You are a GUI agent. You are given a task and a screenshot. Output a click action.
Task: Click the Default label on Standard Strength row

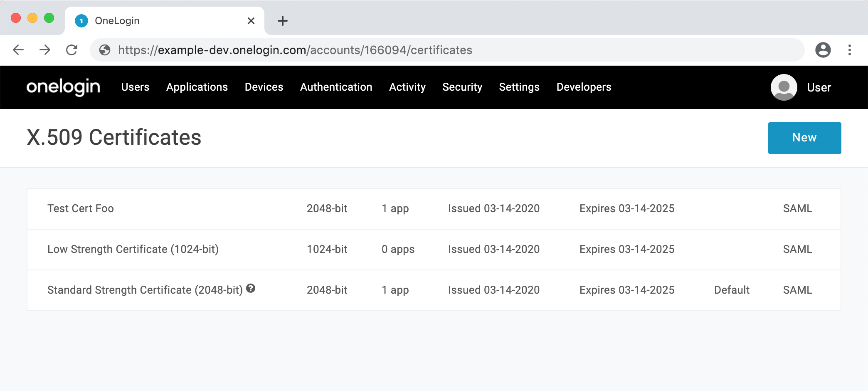pyautogui.click(x=732, y=290)
